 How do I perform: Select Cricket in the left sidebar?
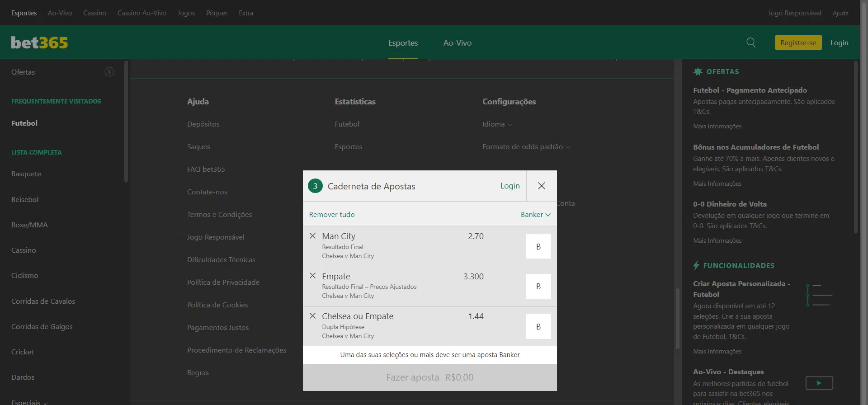pos(23,352)
